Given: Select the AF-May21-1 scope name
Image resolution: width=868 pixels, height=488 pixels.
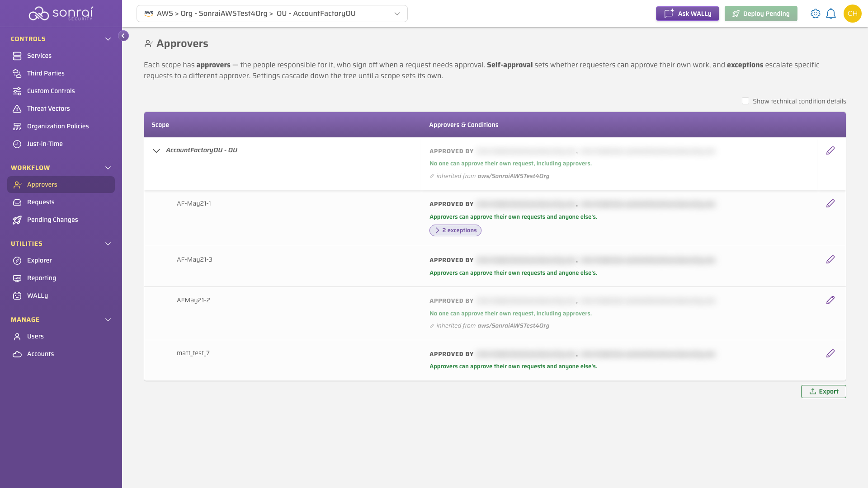Looking at the screenshot, I should [194, 203].
